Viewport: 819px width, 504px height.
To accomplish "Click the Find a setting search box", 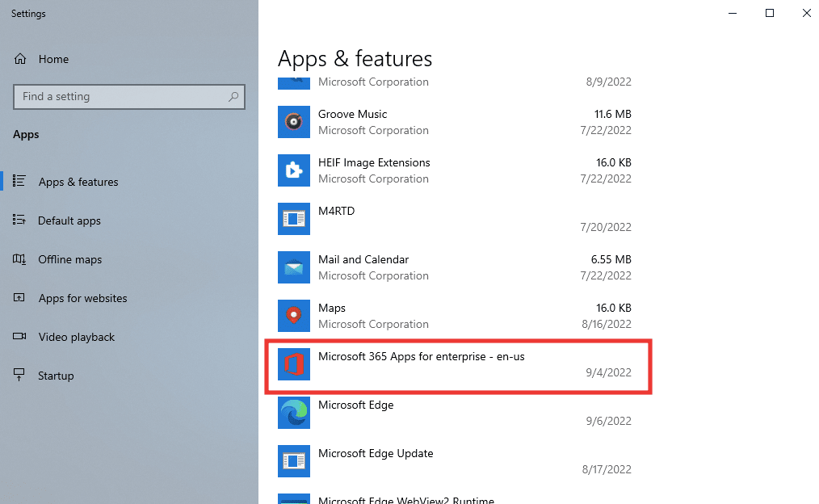I will (x=129, y=96).
